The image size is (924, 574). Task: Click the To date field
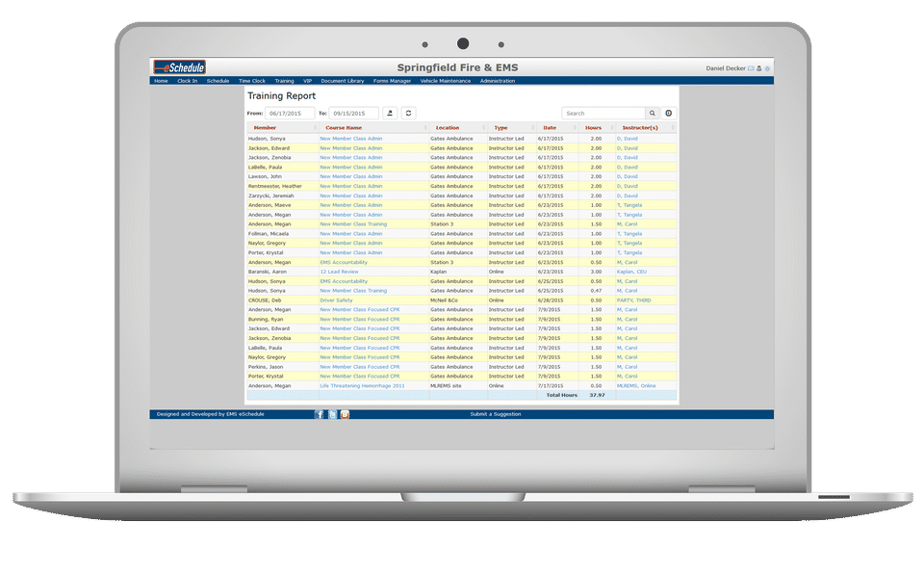353,114
